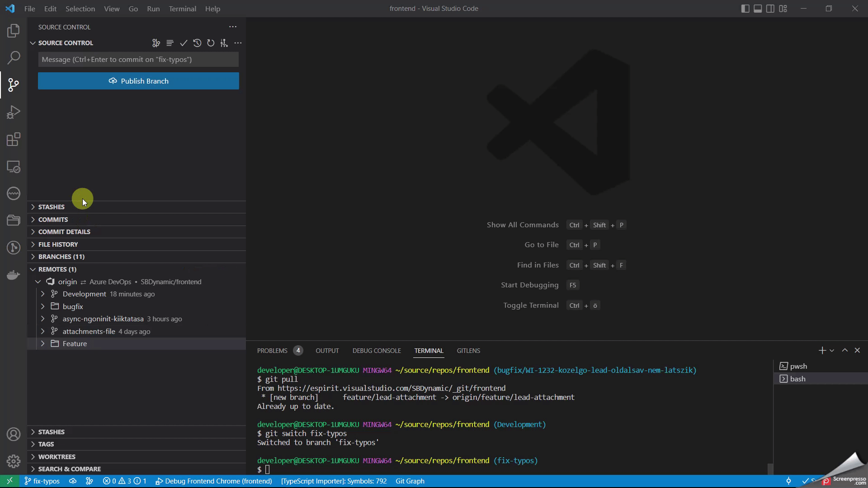Screen dimensions: 868x488
Task: Refresh the repository with the refresh icon
Action: point(211,43)
